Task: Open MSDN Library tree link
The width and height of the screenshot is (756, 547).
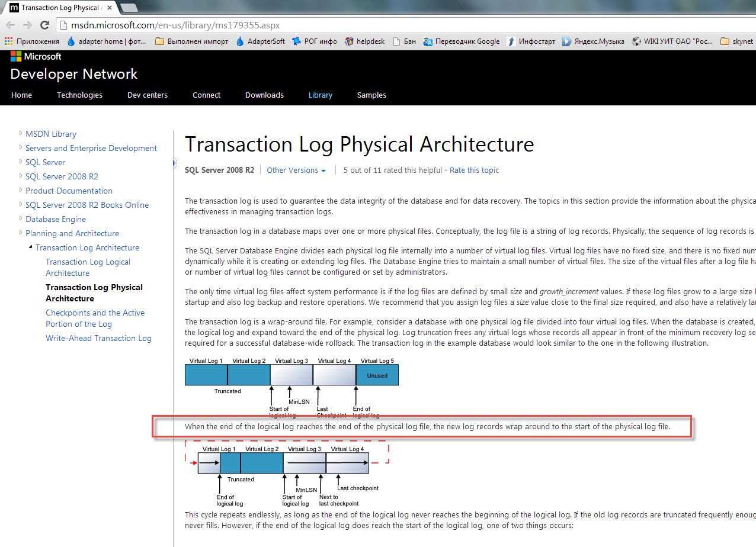Action: [51, 134]
